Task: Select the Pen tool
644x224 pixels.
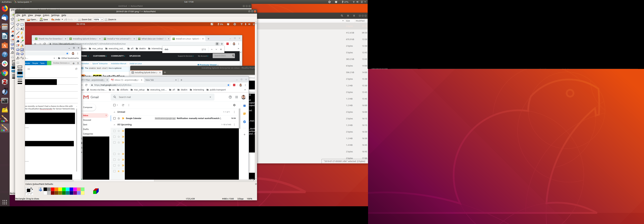Action: [22, 33]
